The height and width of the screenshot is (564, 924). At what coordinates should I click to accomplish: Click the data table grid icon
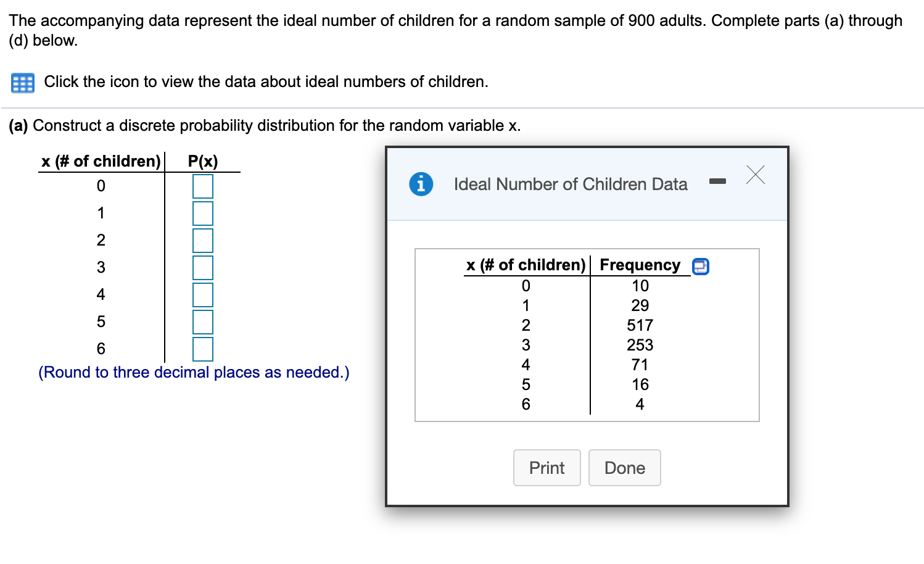pos(23,83)
